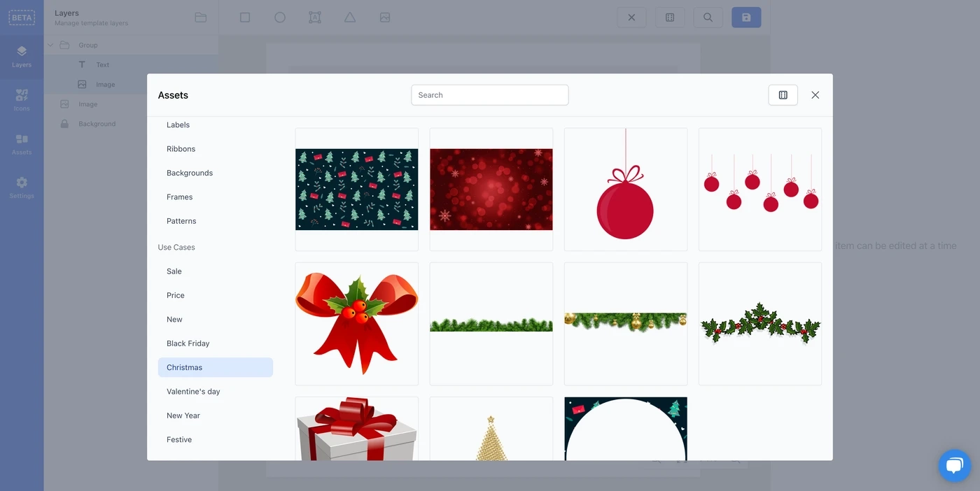Select the rectangle shape tool
The image size is (980, 491).
[245, 17]
